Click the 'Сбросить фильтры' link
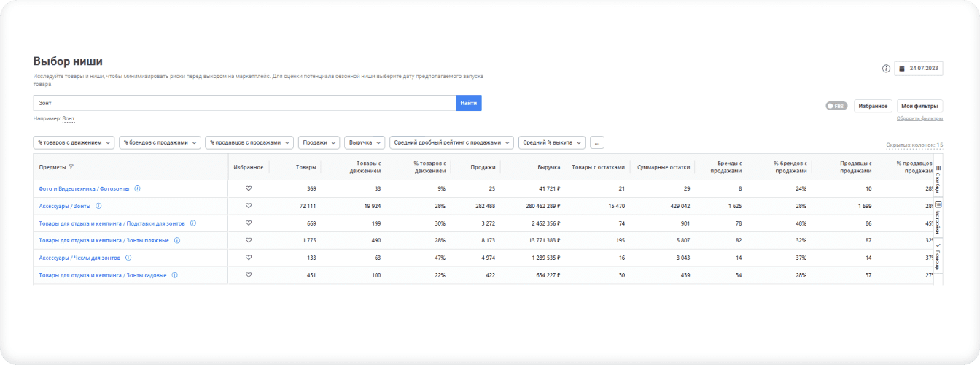 tap(919, 118)
